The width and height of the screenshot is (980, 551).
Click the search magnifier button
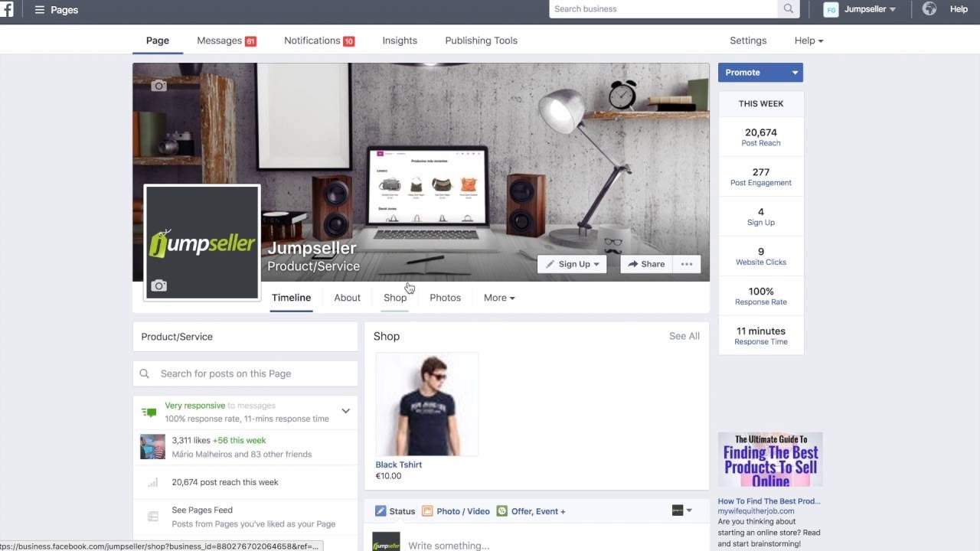click(x=788, y=9)
